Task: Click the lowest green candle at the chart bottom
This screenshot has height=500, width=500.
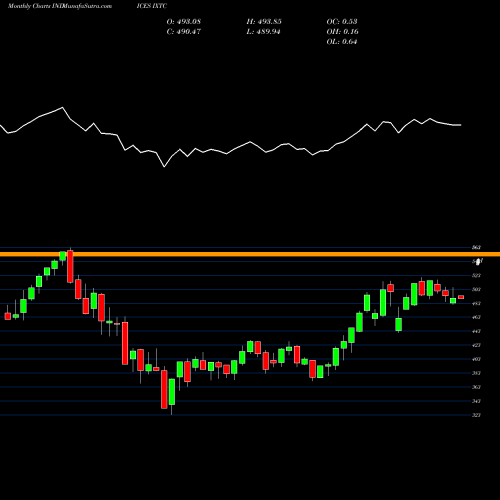Action: pyautogui.click(x=172, y=392)
